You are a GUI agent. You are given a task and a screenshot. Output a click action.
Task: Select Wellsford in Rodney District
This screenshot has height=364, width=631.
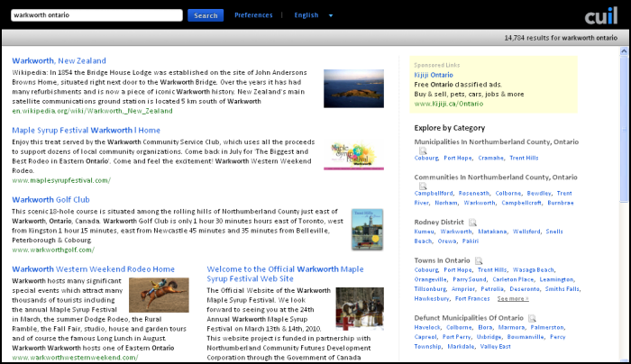(526, 232)
